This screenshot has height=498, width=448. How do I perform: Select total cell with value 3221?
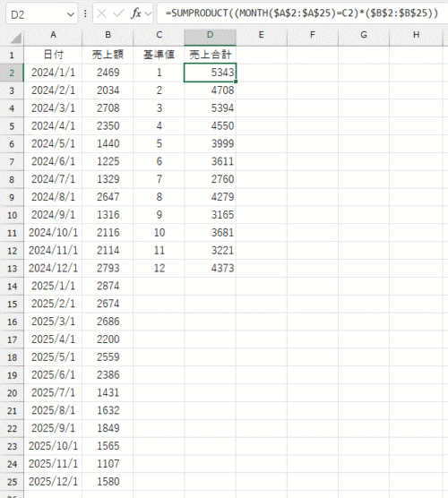pos(210,251)
